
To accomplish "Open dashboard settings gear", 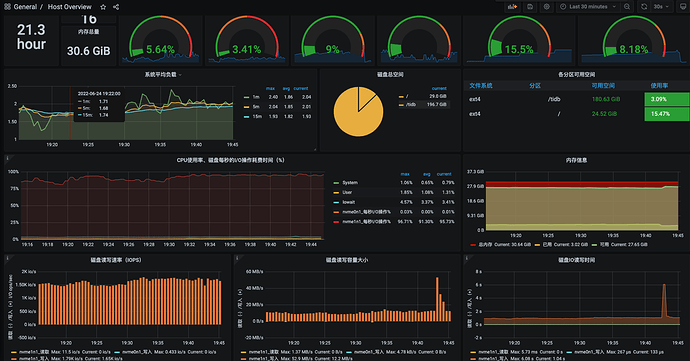I will pyautogui.click(x=547, y=7).
